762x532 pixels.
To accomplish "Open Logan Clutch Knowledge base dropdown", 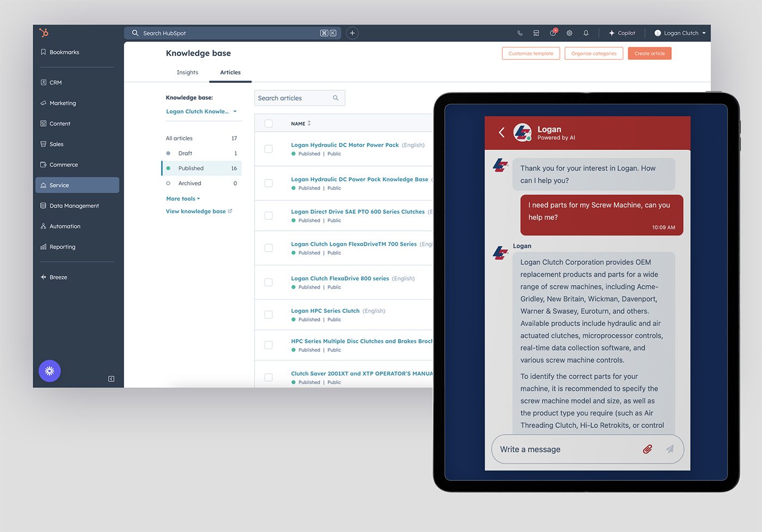I will tap(201, 112).
